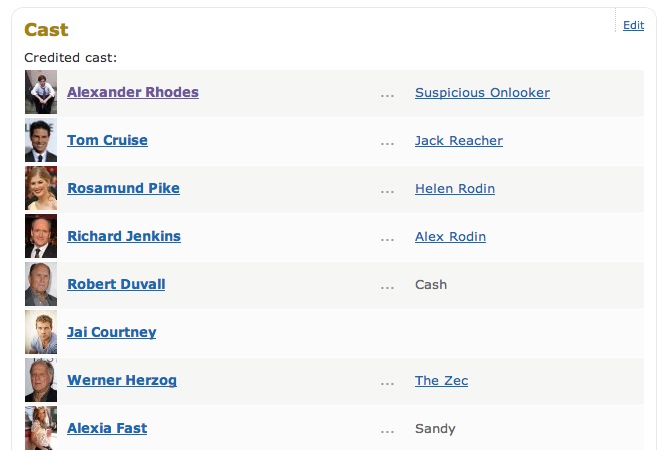Click the Edit link for Cast
The width and height of the screenshot is (668, 450).
[633, 26]
